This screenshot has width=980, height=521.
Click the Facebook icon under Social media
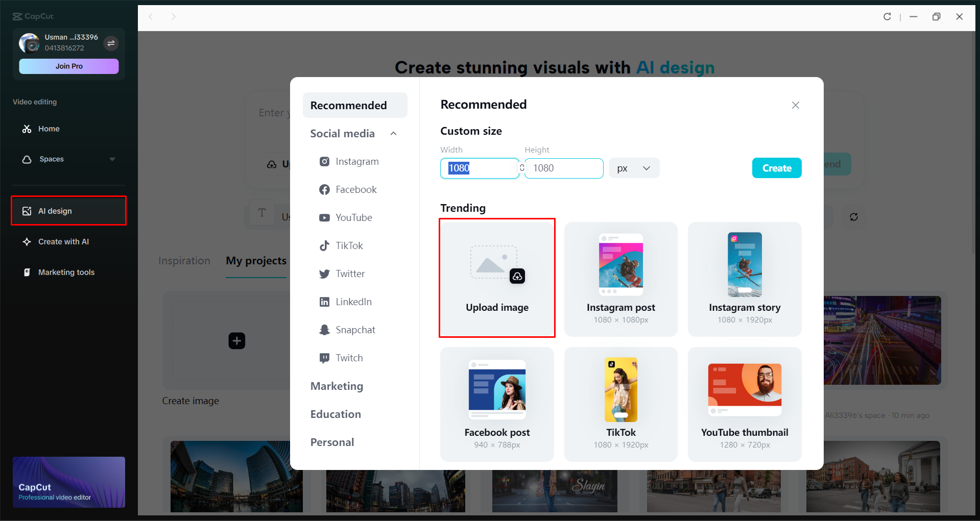325,189
